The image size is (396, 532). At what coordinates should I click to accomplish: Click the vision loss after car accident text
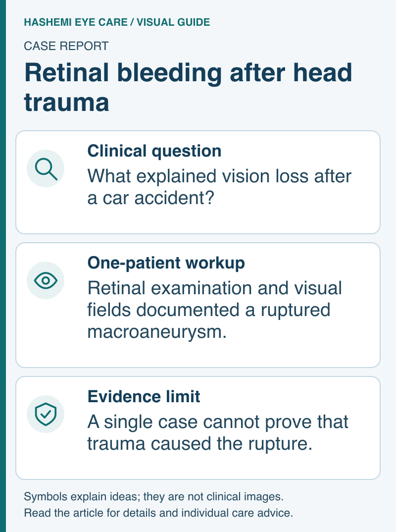pos(219,187)
